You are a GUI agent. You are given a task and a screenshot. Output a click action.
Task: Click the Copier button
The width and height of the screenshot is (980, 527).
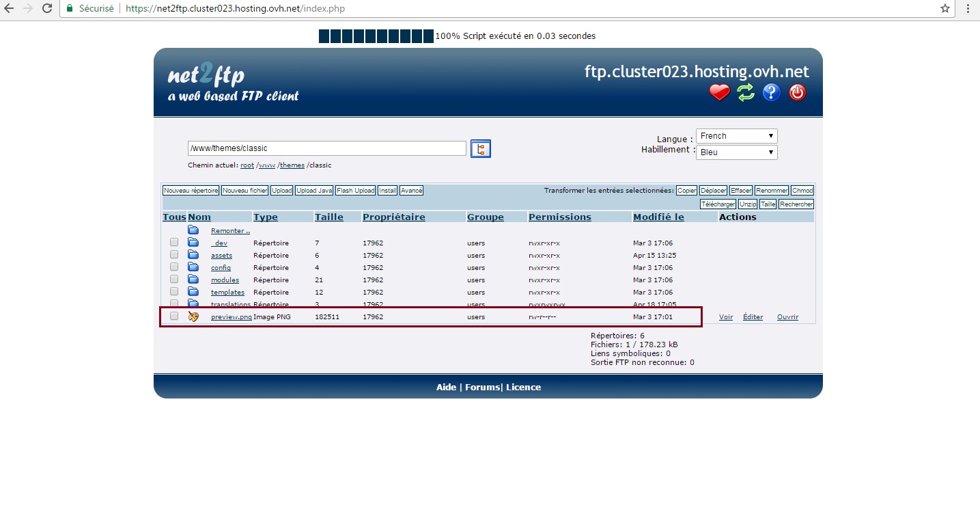click(687, 191)
